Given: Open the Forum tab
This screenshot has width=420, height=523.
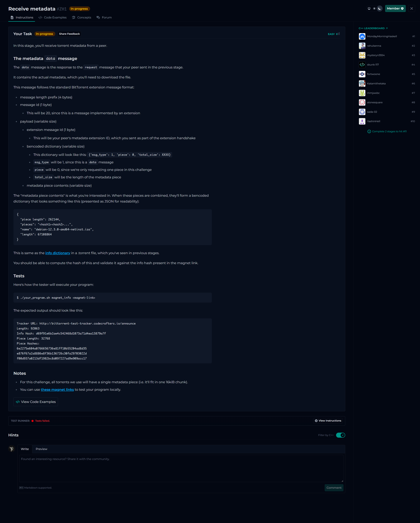Looking at the screenshot, I should coord(104,17).
